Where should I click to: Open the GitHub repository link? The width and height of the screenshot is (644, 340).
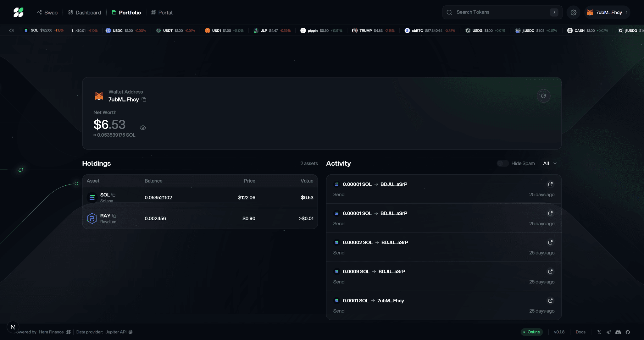click(x=627, y=332)
